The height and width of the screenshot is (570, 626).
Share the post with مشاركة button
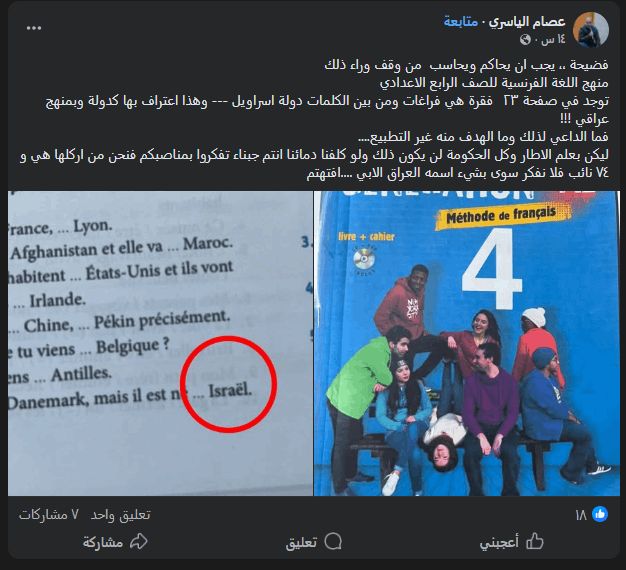click(x=115, y=542)
